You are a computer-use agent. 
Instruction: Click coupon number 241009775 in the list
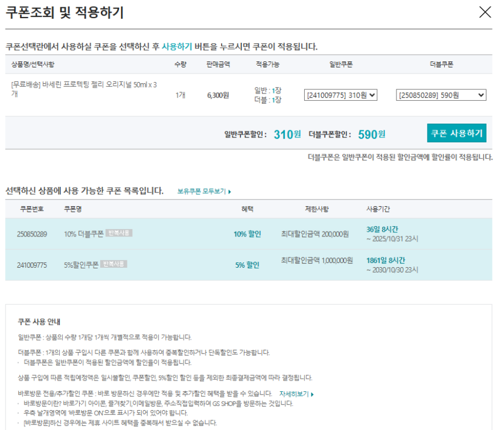tap(32, 265)
